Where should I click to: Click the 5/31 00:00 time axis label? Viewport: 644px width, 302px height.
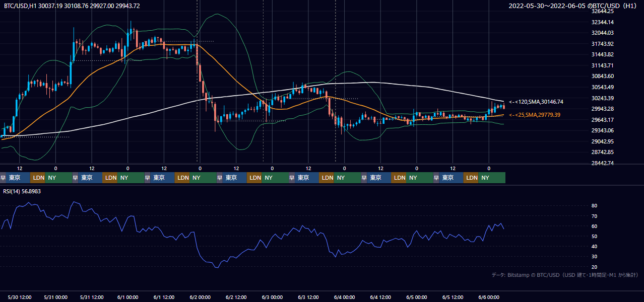pyautogui.click(x=56, y=297)
